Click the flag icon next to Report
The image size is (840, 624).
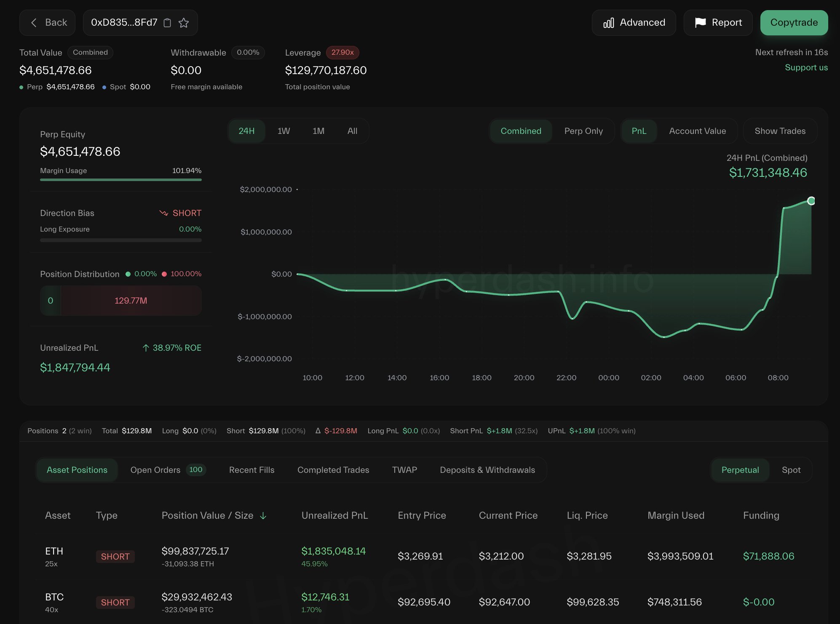(699, 23)
